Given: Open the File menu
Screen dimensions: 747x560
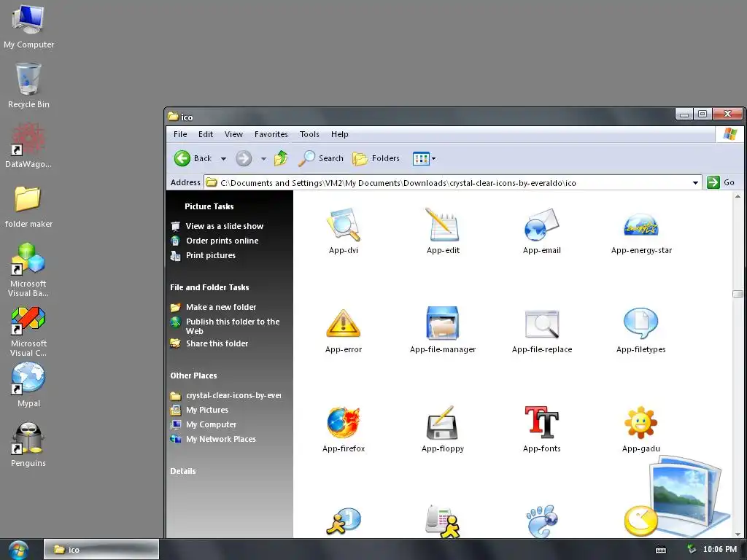Looking at the screenshot, I should pos(180,134).
